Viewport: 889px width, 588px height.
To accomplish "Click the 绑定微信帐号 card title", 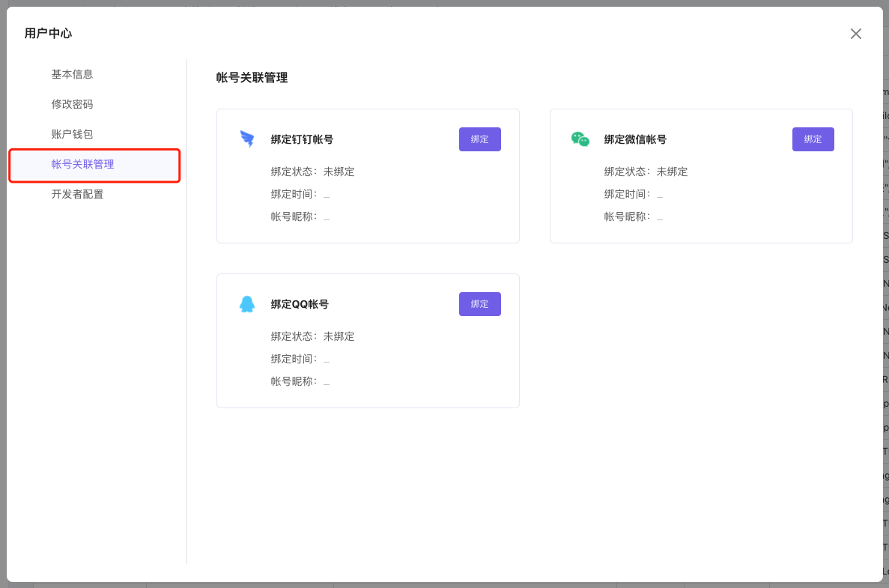I will pos(635,139).
